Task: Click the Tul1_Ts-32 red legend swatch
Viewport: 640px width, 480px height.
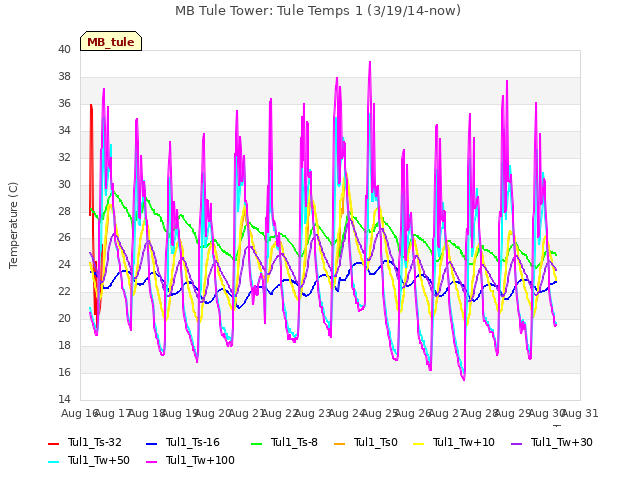Action: click(x=53, y=443)
